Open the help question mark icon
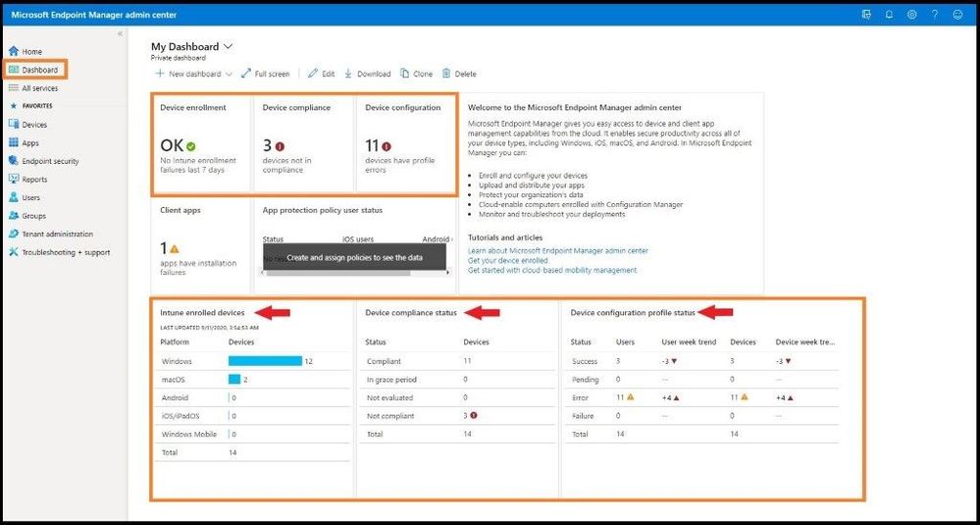 [934, 15]
